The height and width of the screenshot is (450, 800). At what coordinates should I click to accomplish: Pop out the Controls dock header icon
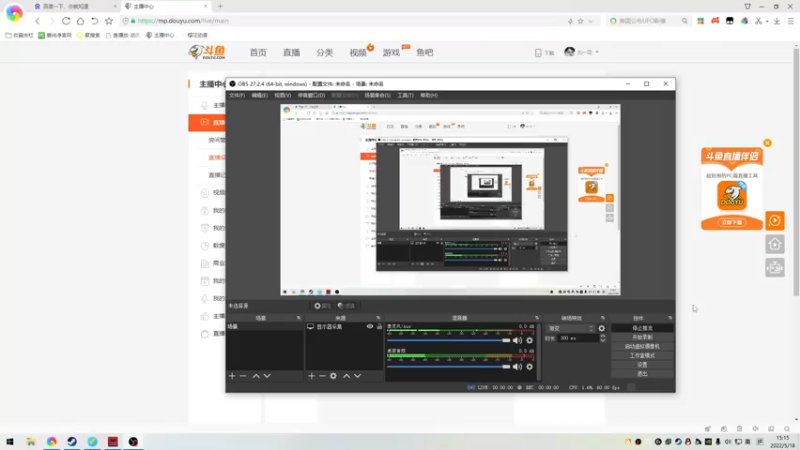tap(670, 318)
